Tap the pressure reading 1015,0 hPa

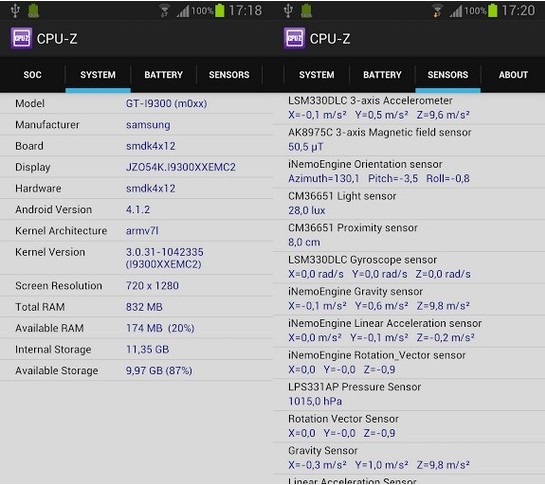pos(315,402)
